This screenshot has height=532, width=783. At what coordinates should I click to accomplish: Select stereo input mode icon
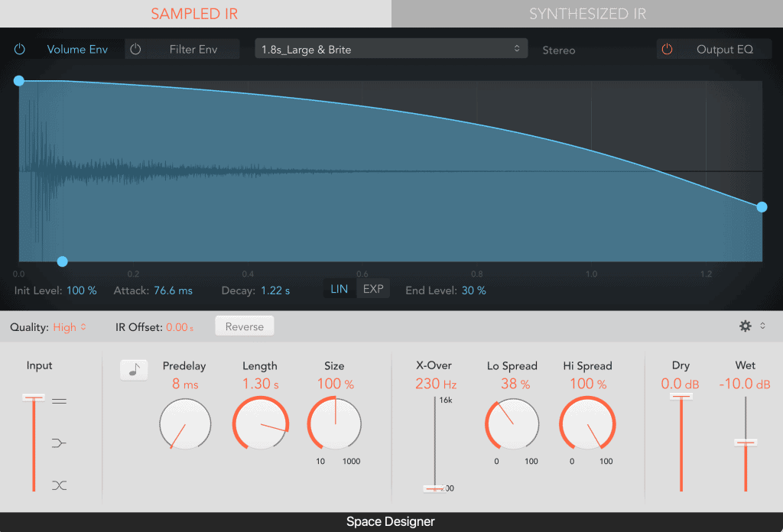pyautogui.click(x=59, y=401)
